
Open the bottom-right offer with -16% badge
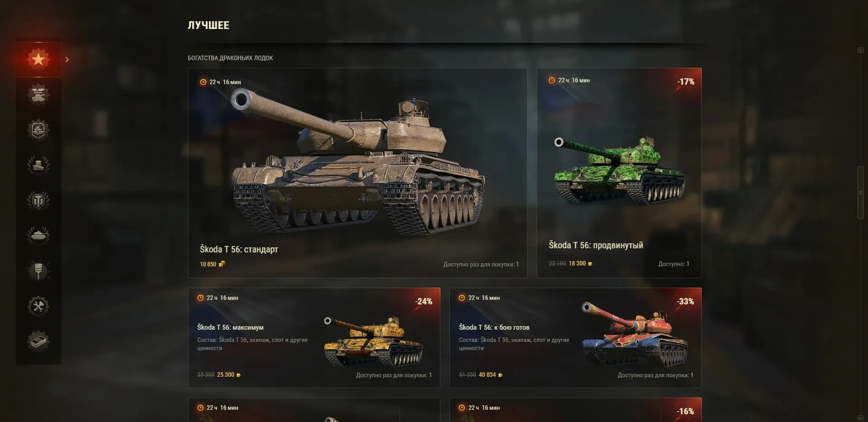point(576,410)
